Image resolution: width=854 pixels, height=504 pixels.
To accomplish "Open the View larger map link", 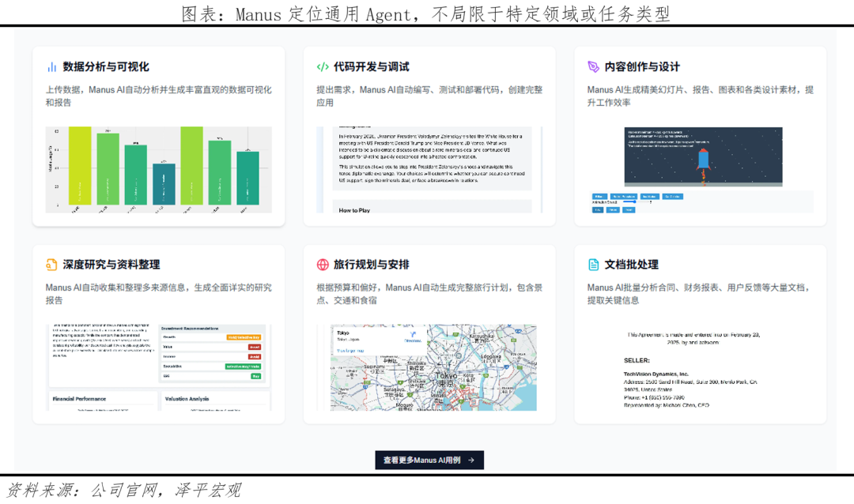I will coord(350,351).
